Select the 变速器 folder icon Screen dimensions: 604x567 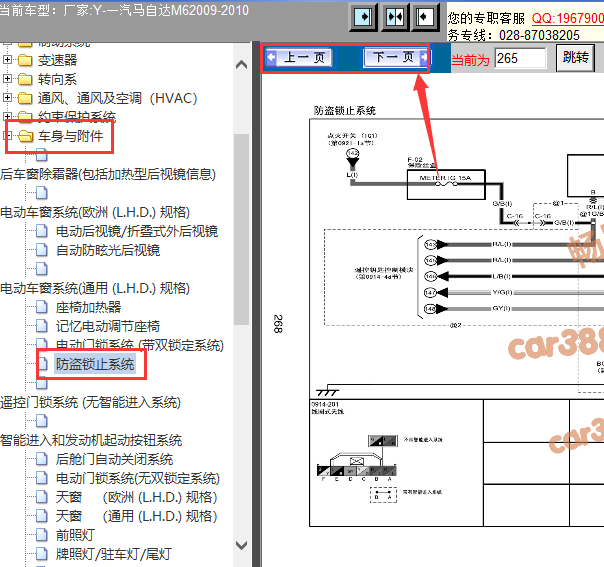click(x=25, y=60)
